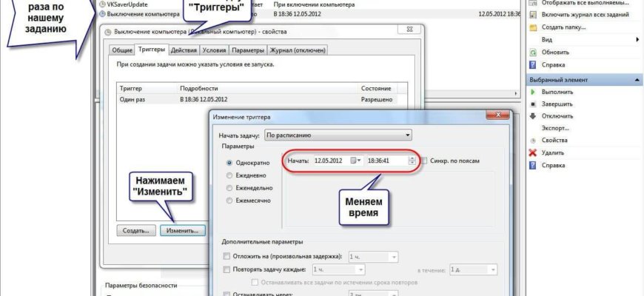Open the Начать задачу dropdown По расписанию

click(x=338, y=135)
